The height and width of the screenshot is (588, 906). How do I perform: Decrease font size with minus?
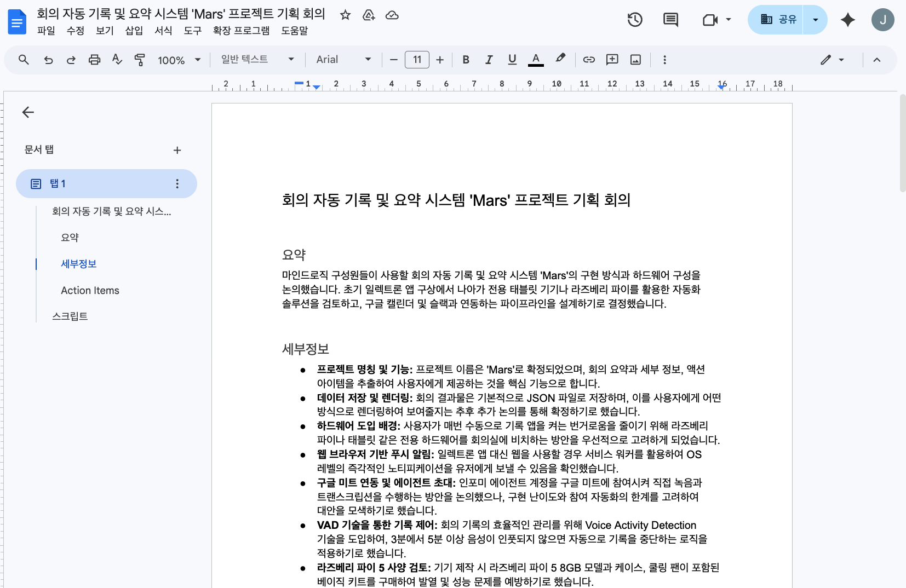393,60
